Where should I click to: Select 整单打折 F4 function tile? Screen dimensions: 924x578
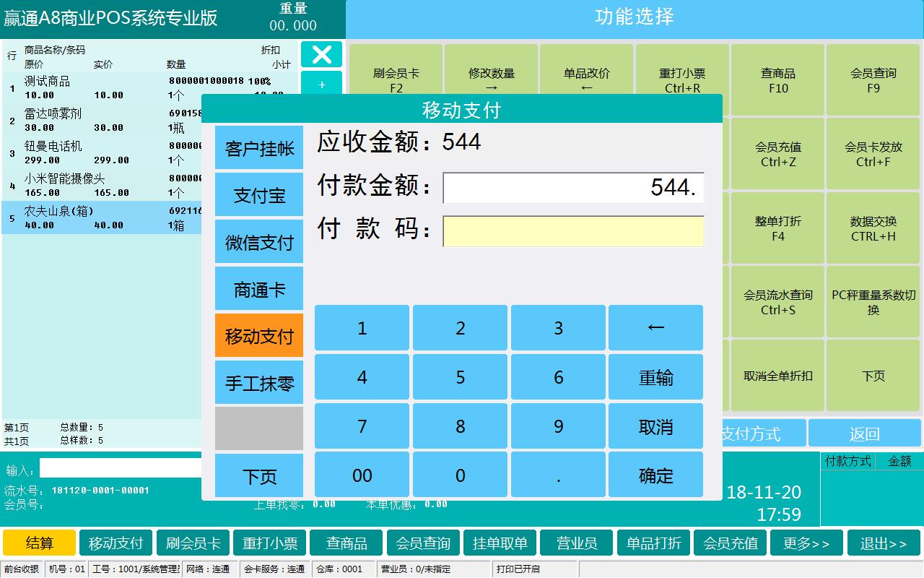point(777,228)
